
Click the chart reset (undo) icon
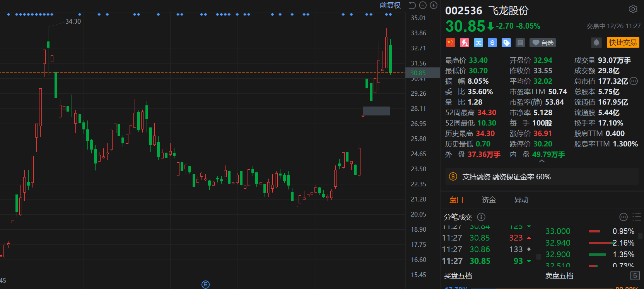point(412,5)
